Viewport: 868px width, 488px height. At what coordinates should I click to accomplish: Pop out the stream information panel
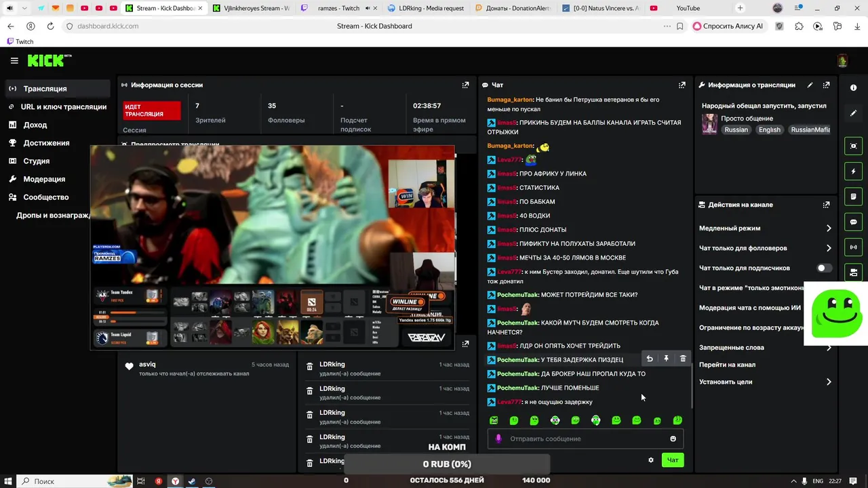pos(826,85)
